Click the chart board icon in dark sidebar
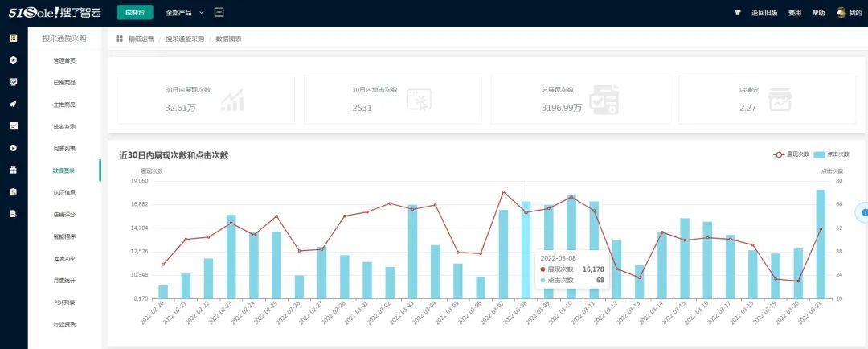 tap(14, 125)
